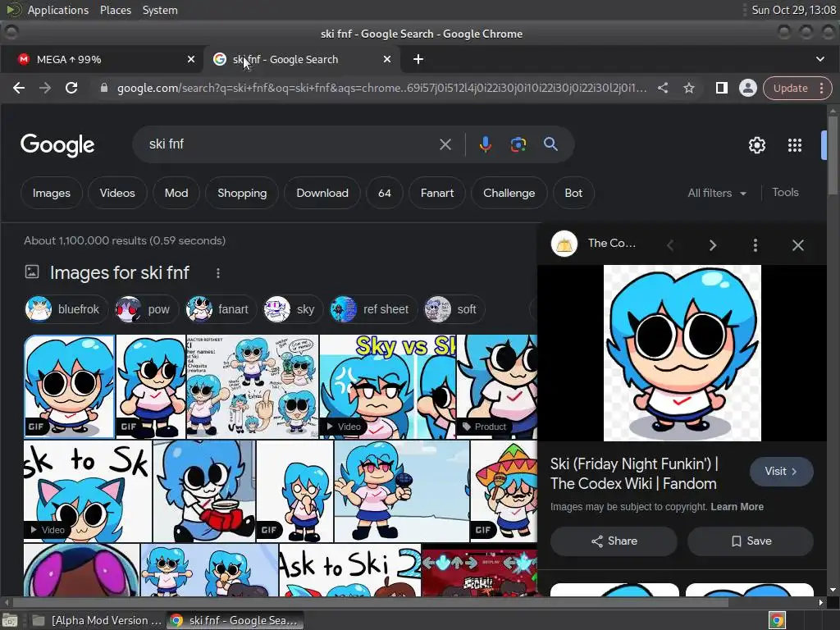840x630 pixels.
Task: Submit search with magnifier icon
Action: 550,144
